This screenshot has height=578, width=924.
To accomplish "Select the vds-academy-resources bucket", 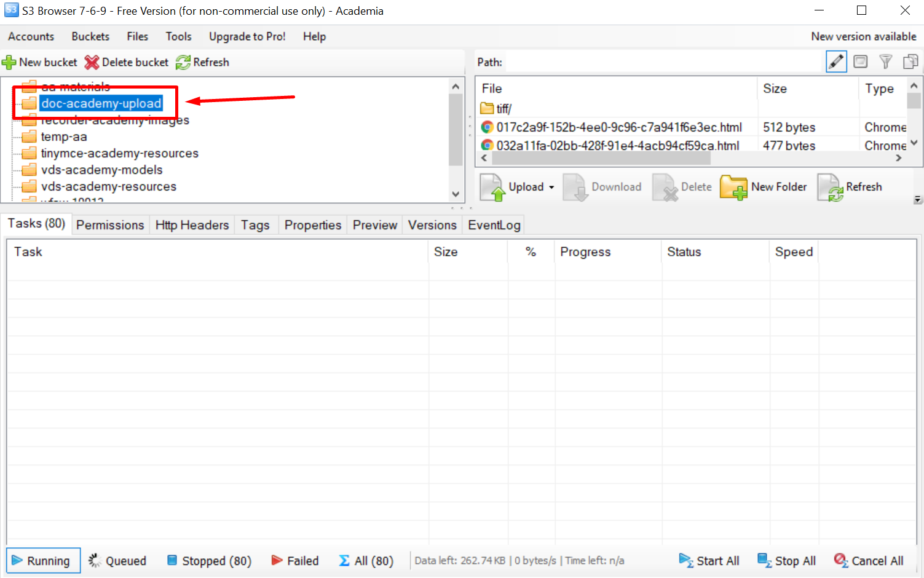I will tap(109, 186).
